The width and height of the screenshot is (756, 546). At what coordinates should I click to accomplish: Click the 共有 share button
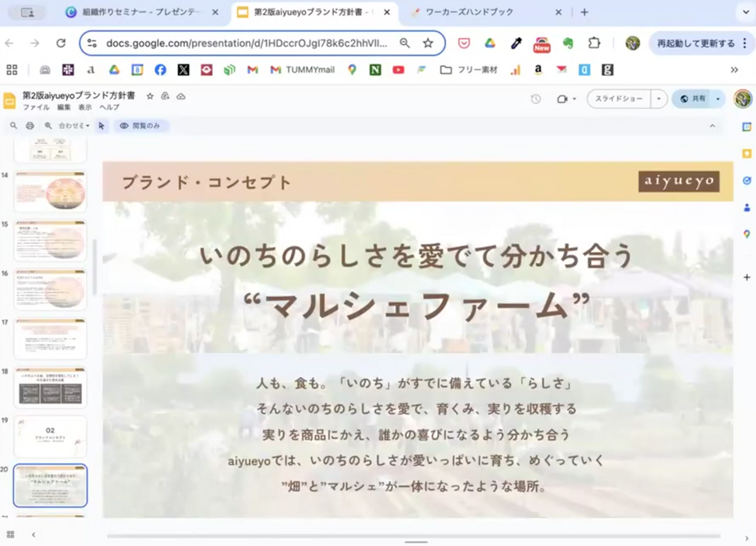click(x=693, y=99)
